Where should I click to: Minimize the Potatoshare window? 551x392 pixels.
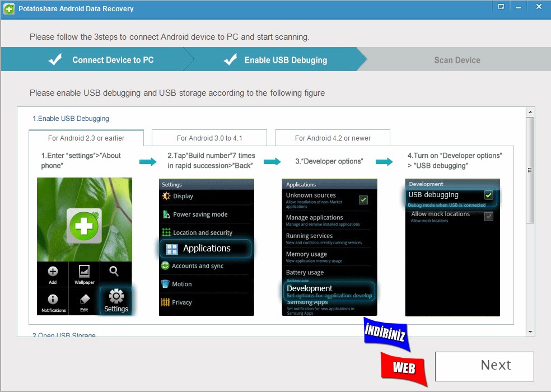(x=519, y=7)
